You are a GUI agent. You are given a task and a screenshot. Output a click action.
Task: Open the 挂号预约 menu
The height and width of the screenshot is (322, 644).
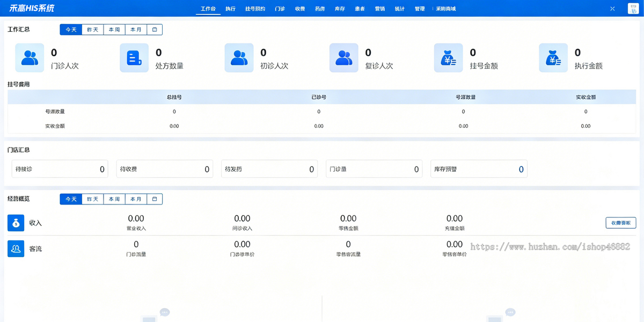[x=255, y=9]
